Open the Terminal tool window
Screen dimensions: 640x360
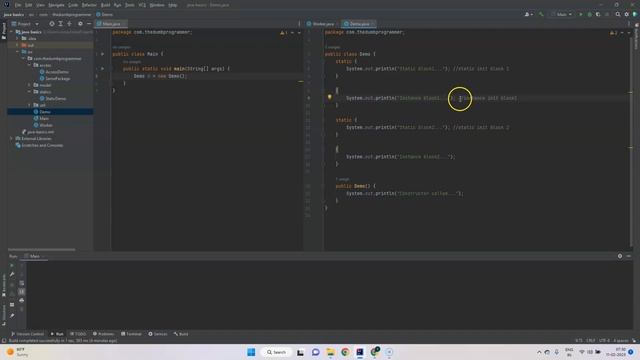pos(131,334)
